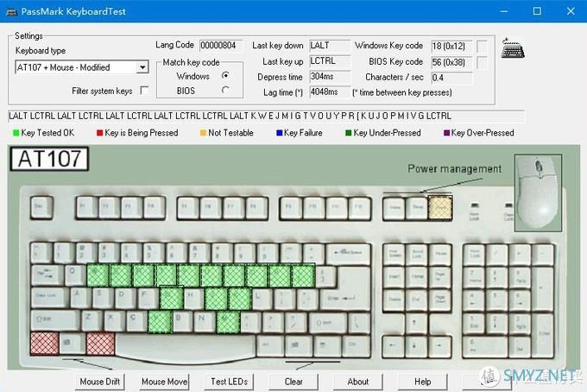Click the Characters / sec field showing 0.4
587x392 pixels.
pyautogui.click(x=451, y=78)
